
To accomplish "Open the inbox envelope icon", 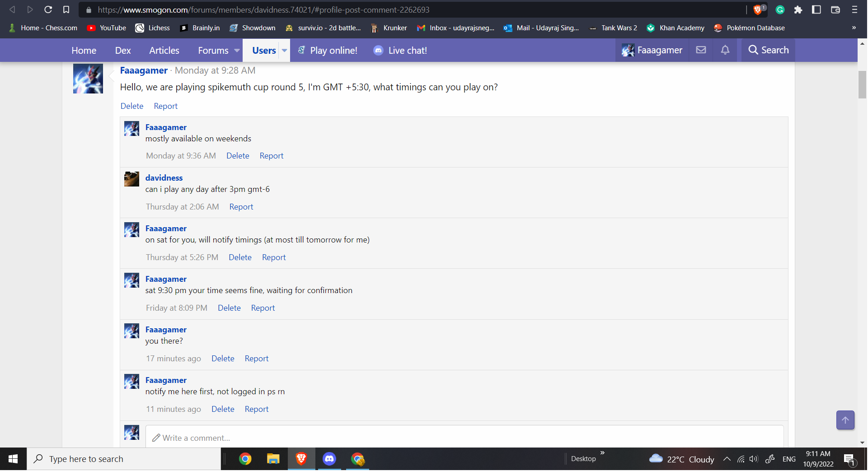I will click(x=701, y=50).
